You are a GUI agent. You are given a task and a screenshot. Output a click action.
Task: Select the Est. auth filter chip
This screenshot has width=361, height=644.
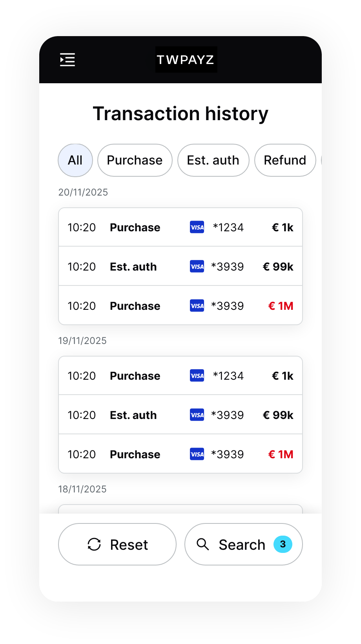(x=213, y=160)
